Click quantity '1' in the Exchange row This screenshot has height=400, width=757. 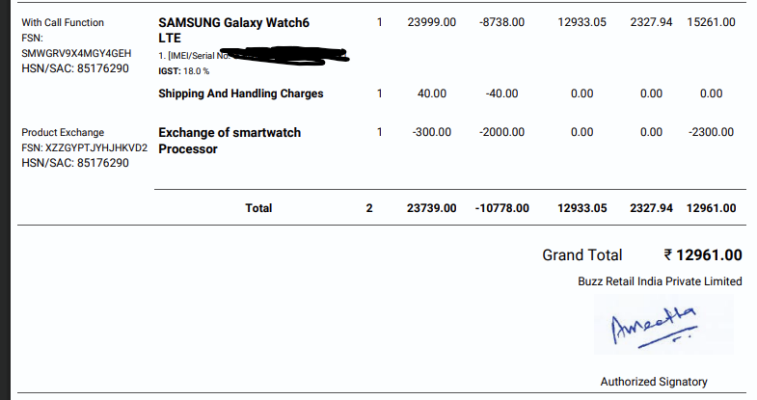[x=379, y=132]
